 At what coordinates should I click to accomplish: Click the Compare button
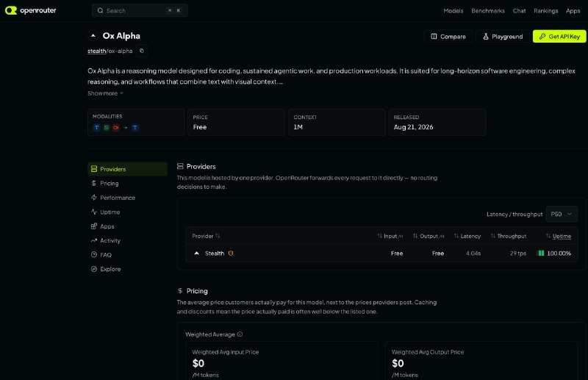448,37
